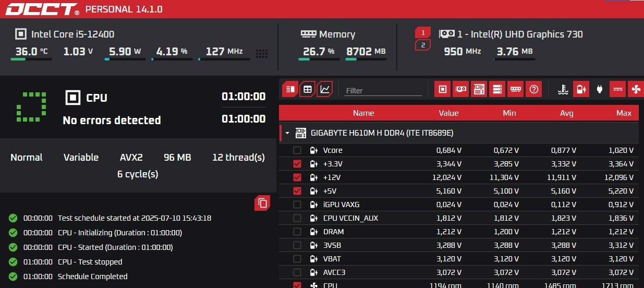Click the Variable load type setting
This screenshot has height=288, width=644.
(x=81, y=158)
